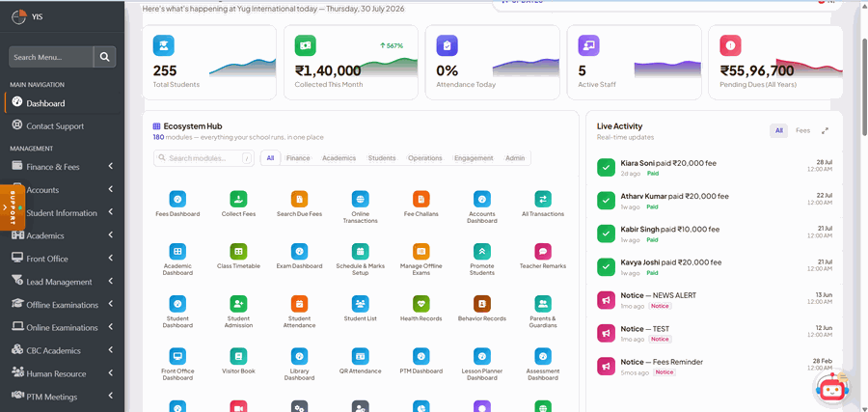Open the All Transactions module icon
The image size is (868, 412).
click(x=543, y=199)
